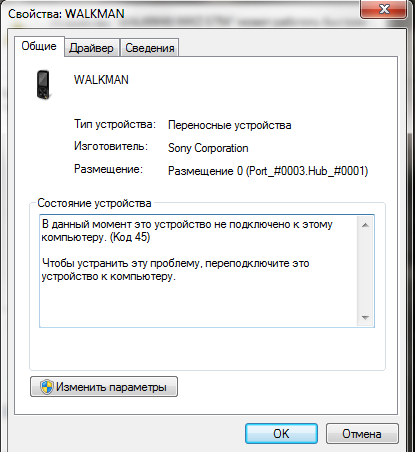This screenshot has height=452, width=415.
Task: Close the WALKMAN properties window
Action: pos(384,9)
